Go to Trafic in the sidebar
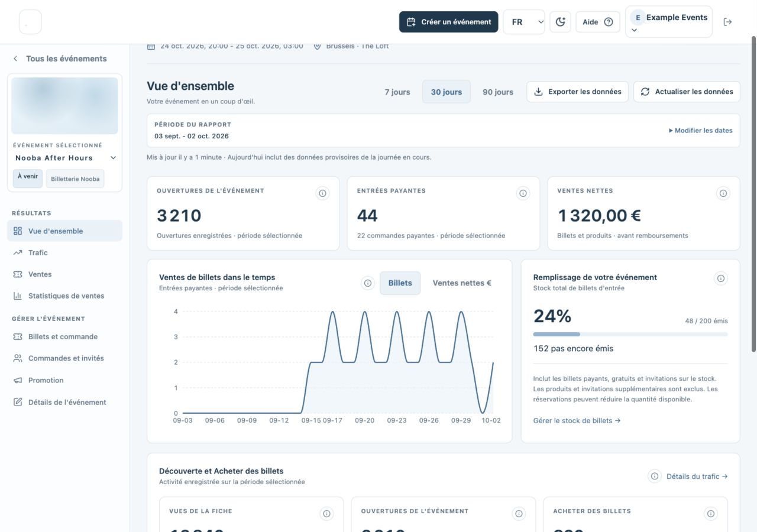The image size is (757, 532). (x=65, y=253)
